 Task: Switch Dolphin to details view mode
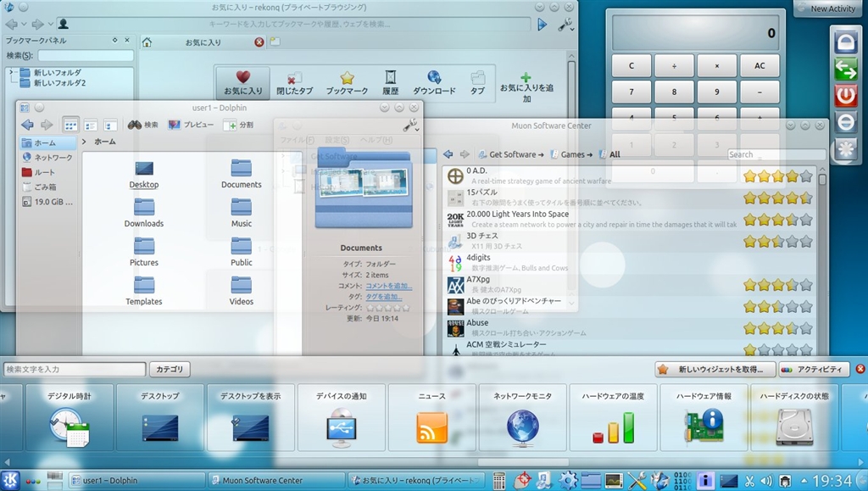click(x=109, y=125)
